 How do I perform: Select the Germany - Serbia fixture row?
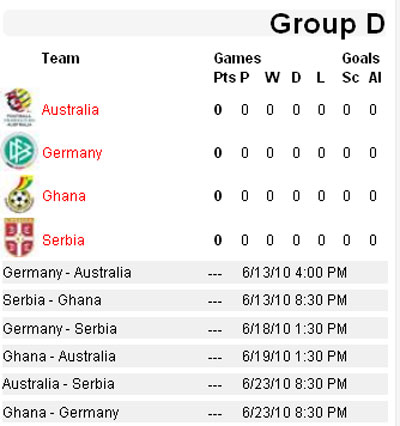(x=195, y=329)
